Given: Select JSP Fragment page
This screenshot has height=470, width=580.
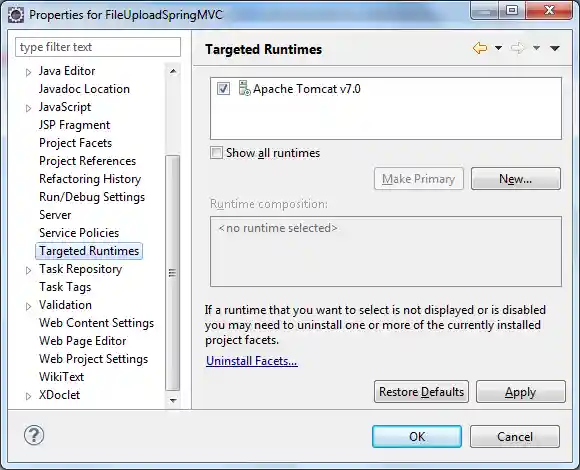Looking at the screenshot, I should 74,125.
